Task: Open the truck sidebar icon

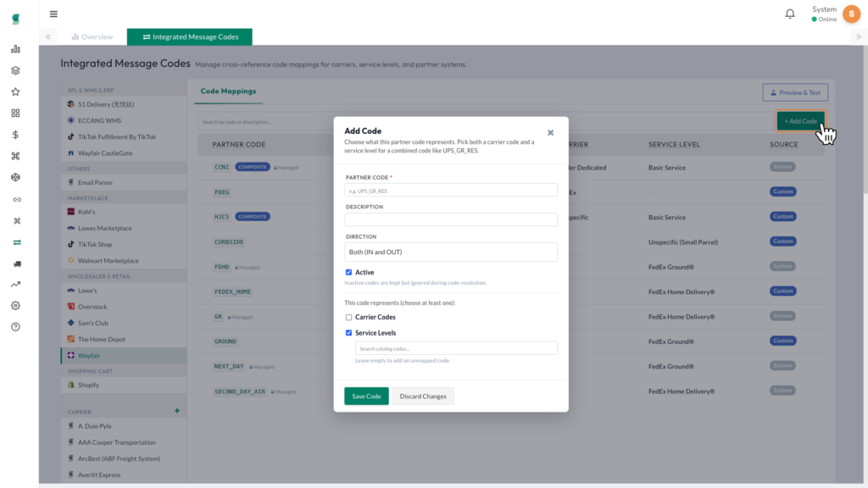Action: [17, 264]
